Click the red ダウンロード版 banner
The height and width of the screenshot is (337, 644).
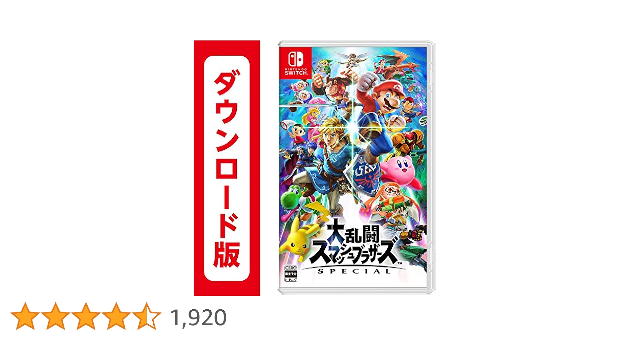tap(227, 168)
